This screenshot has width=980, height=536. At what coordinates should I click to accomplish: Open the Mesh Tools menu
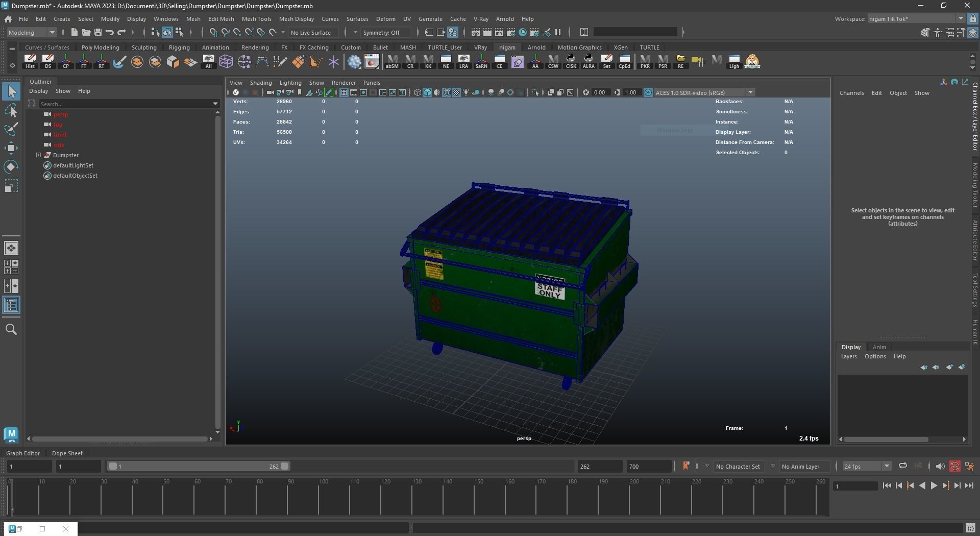point(256,19)
